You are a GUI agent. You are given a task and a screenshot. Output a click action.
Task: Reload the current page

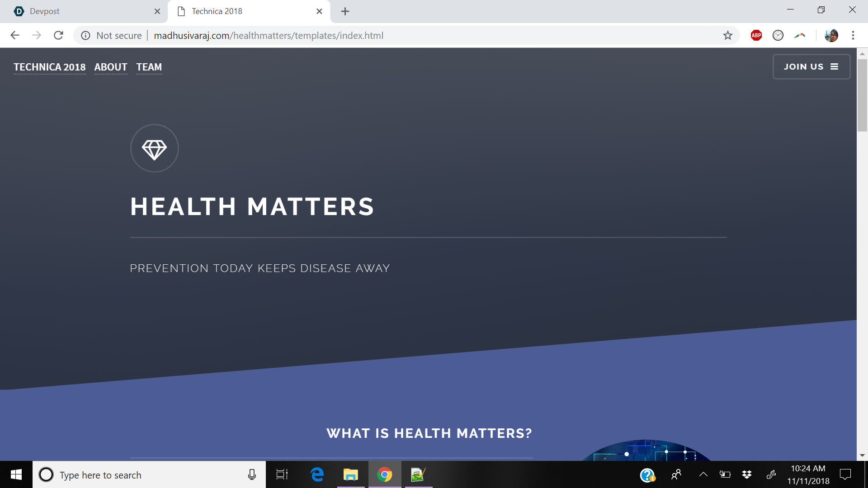point(58,35)
